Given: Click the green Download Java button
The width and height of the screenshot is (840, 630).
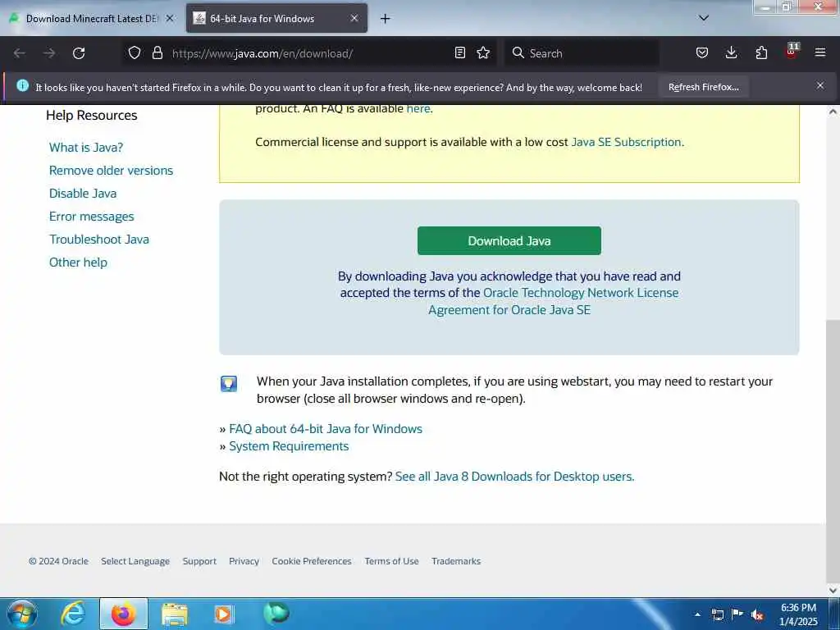Looking at the screenshot, I should 509,240.
